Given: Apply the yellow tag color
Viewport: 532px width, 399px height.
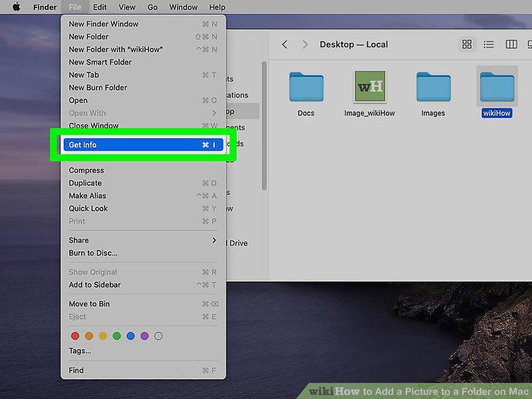Looking at the screenshot, I should (103, 336).
